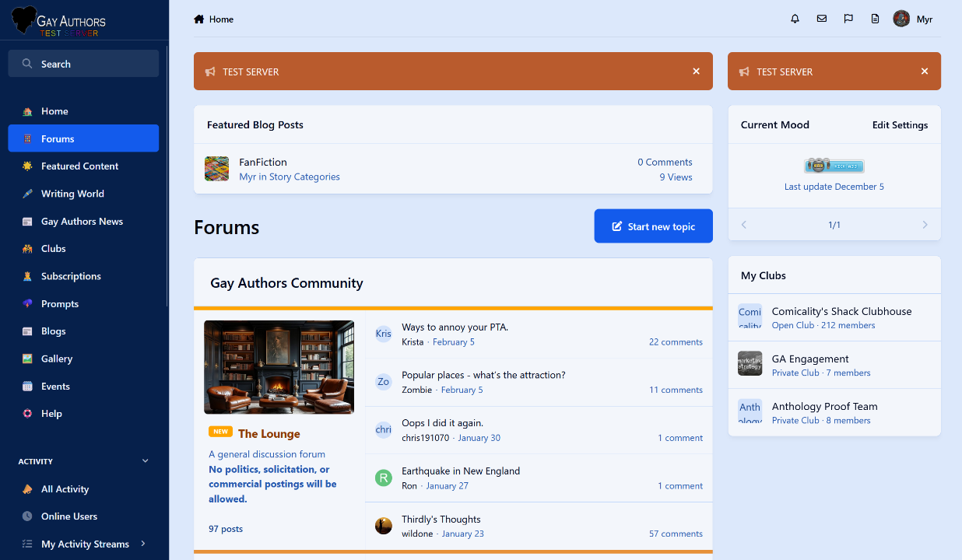Viewport: 962px width, 560px height.
Task: Open the messages envelope icon
Action: point(821,19)
